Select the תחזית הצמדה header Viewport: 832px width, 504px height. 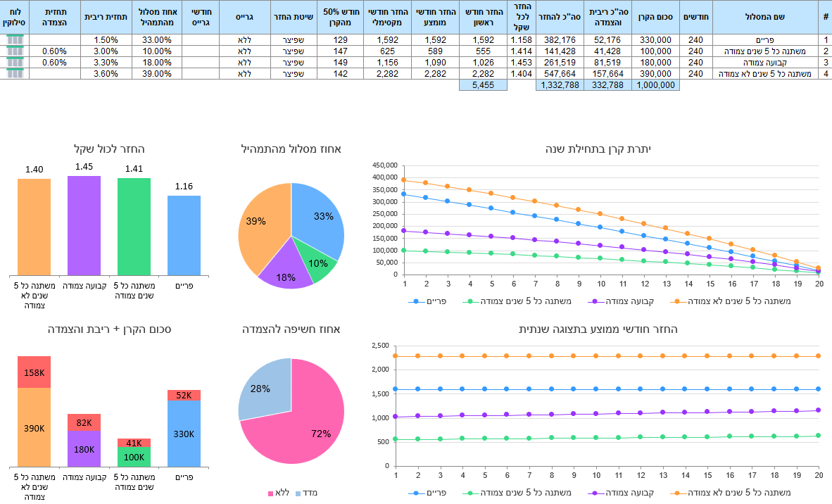pyautogui.click(x=55, y=17)
